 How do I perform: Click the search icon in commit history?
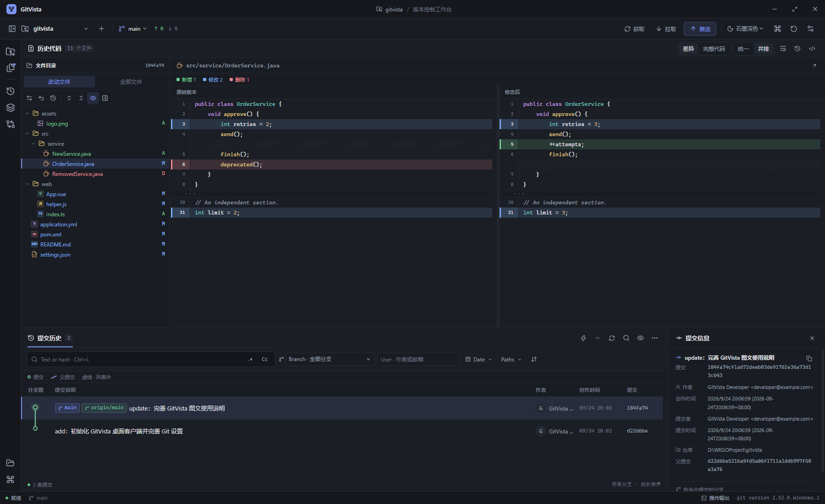626,338
